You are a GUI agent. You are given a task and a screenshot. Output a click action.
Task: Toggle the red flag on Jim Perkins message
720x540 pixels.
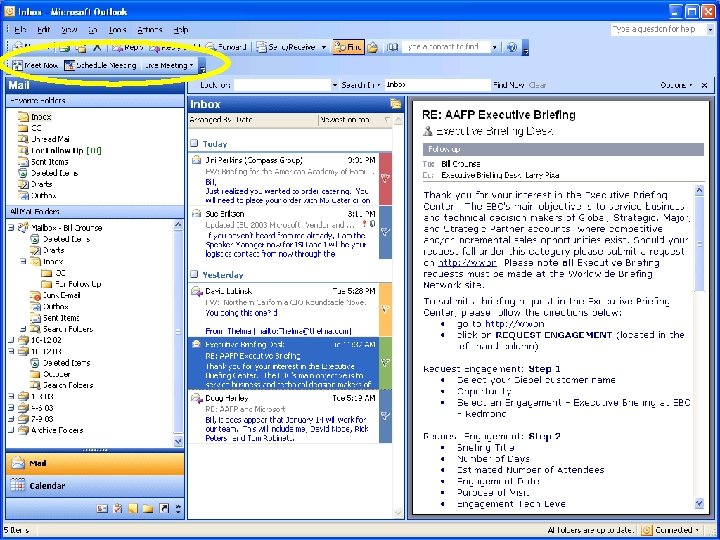[385, 179]
